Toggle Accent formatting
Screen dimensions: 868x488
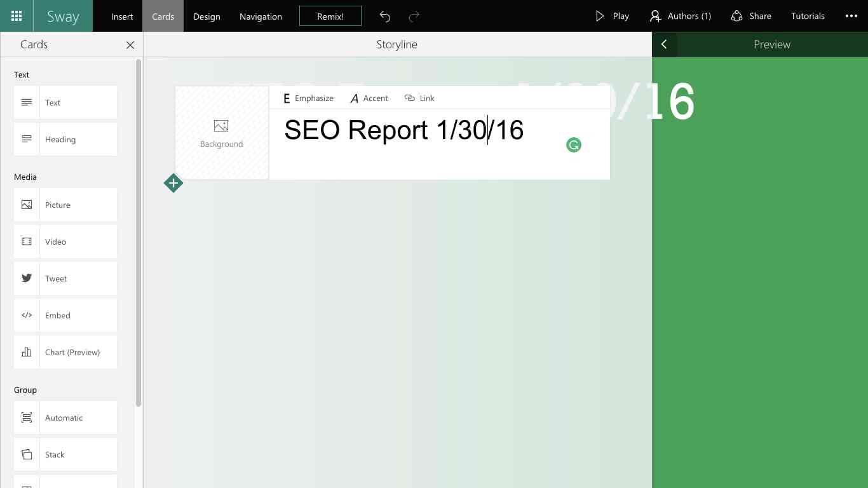(369, 98)
